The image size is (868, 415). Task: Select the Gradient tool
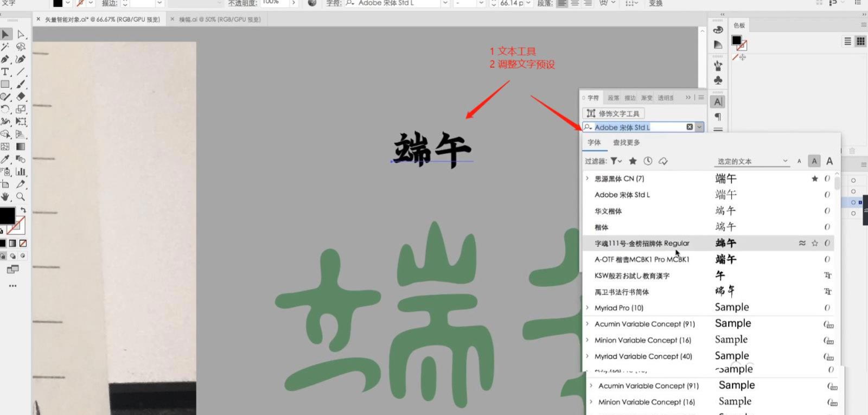pos(21,146)
